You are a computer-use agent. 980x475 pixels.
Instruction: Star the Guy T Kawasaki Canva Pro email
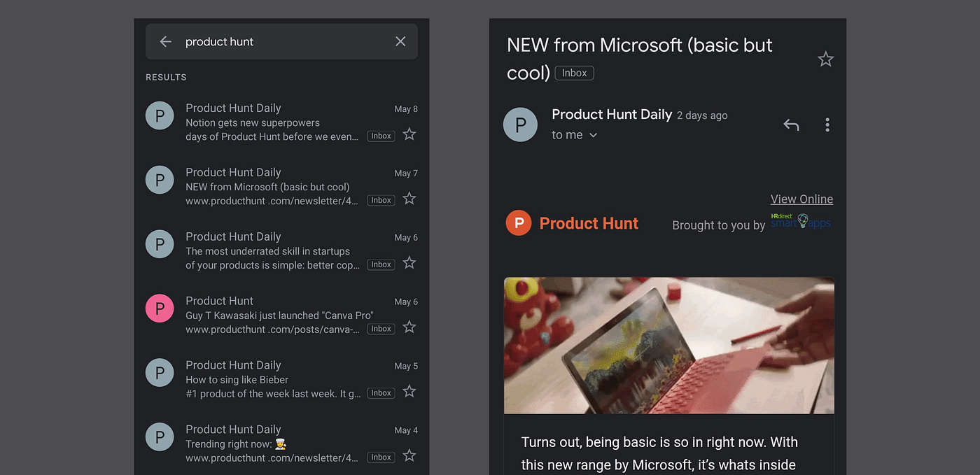409,327
